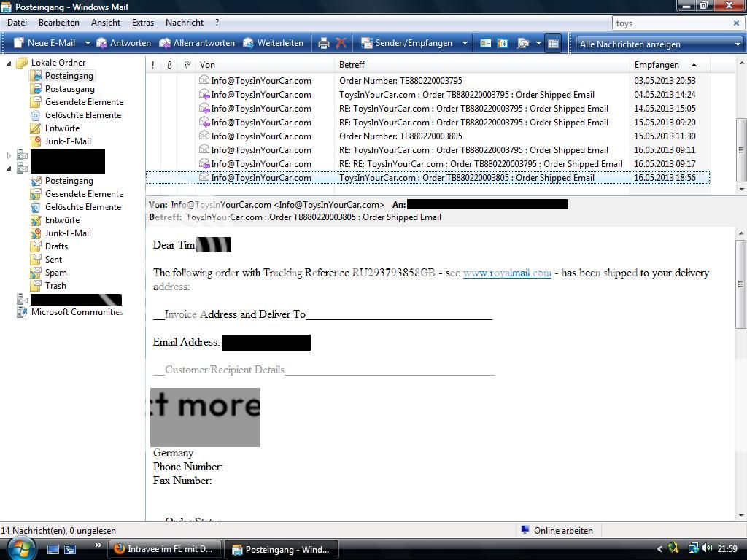Viewport: 747px width, 560px height.
Task: Forward the message using Weiterleiten
Action: click(x=273, y=44)
